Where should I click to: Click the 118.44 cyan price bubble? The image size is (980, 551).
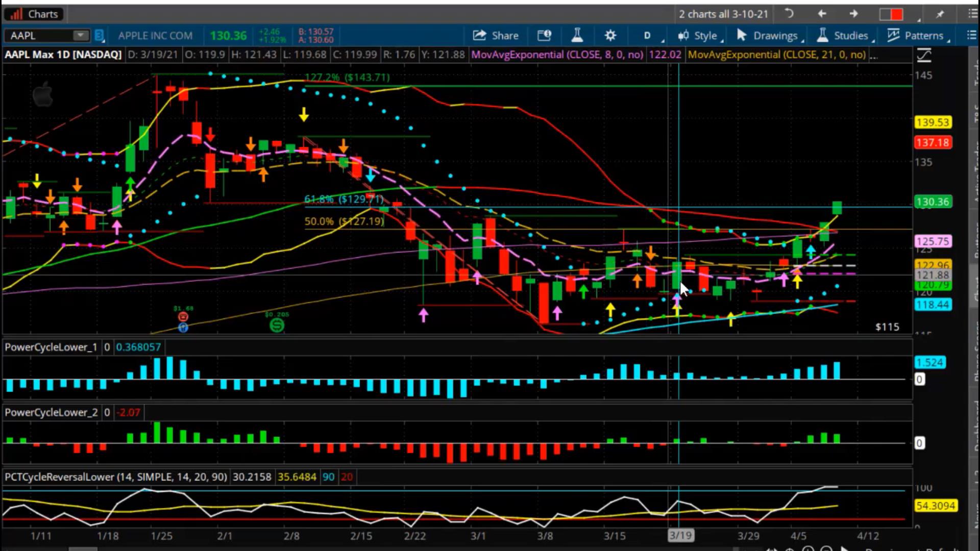933,305
